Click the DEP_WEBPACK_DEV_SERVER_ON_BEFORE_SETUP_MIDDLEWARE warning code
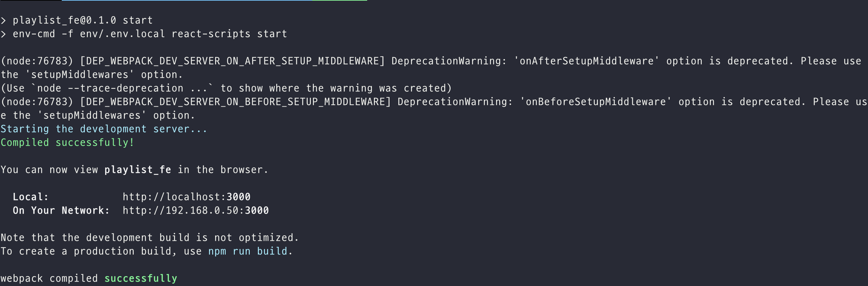This screenshot has width=868, height=286. [x=235, y=102]
